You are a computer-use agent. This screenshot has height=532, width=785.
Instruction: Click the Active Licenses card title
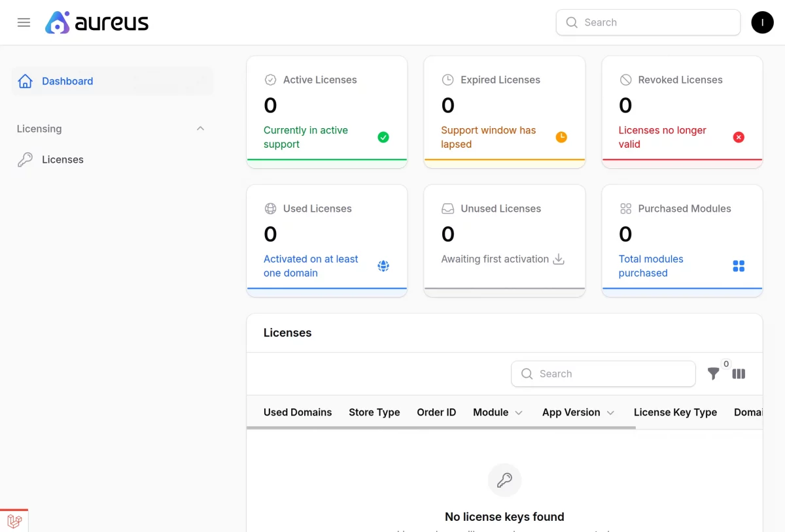coord(320,80)
